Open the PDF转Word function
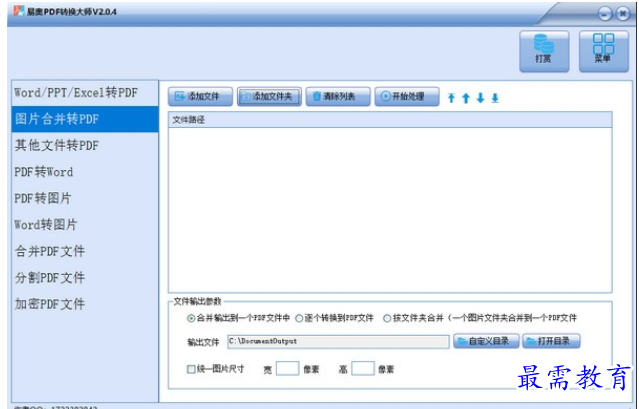Image resolution: width=639 pixels, height=409 pixels. [x=85, y=172]
